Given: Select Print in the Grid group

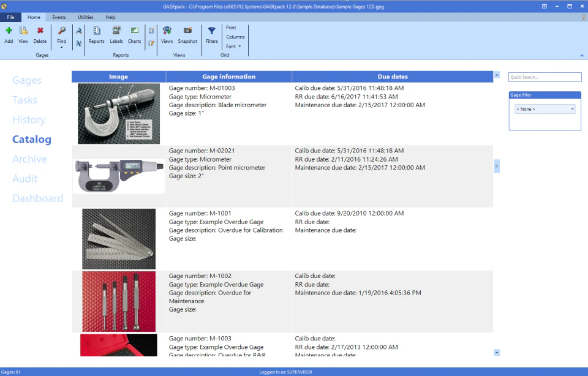Looking at the screenshot, I should coord(232,27).
